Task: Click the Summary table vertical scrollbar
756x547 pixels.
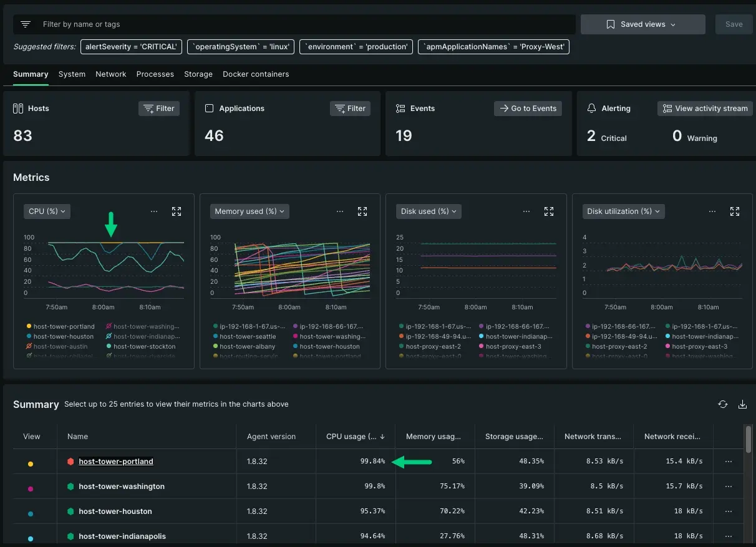Action: click(x=748, y=440)
